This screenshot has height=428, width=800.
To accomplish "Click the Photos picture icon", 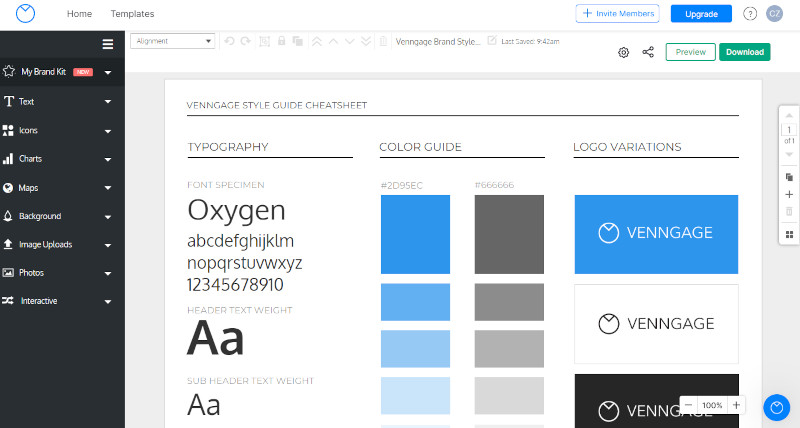I will click(8, 272).
